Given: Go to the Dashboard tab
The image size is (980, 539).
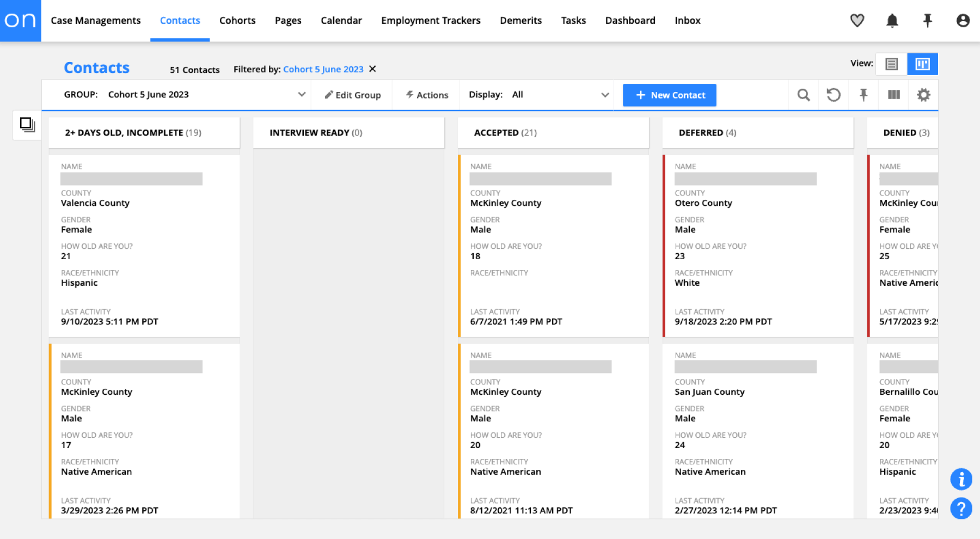Looking at the screenshot, I should point(630,20).
